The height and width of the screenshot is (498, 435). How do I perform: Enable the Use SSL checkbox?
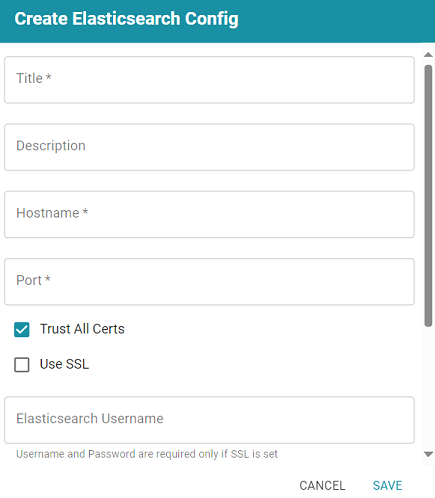click(22, 365)
